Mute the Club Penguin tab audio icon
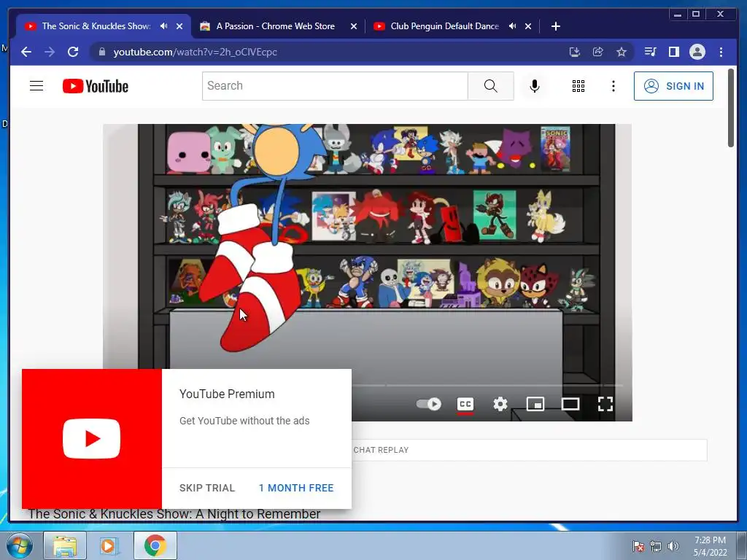This screenshot has height=560, width=747. [x=513, y=26]
